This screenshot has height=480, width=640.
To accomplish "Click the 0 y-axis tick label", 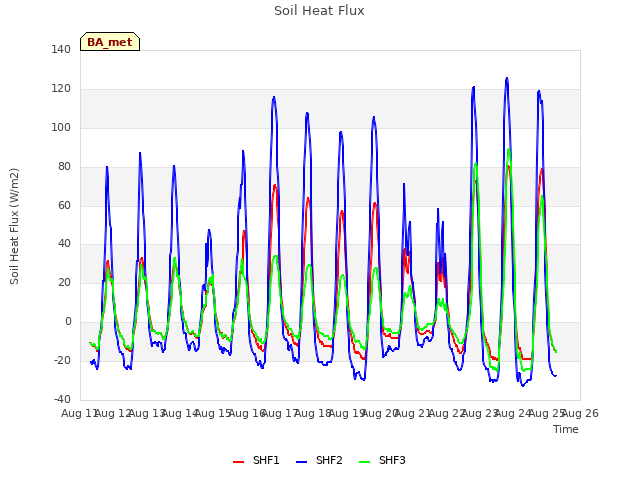I will pos(68,322).
